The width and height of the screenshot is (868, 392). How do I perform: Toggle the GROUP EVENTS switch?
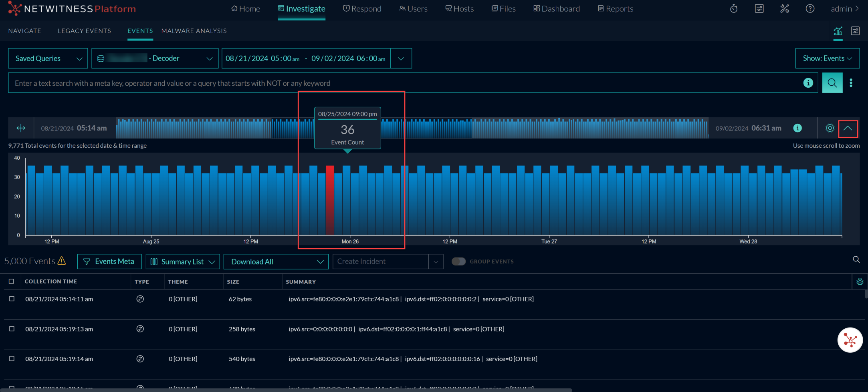pyautogui.click(x=458, y=261)
